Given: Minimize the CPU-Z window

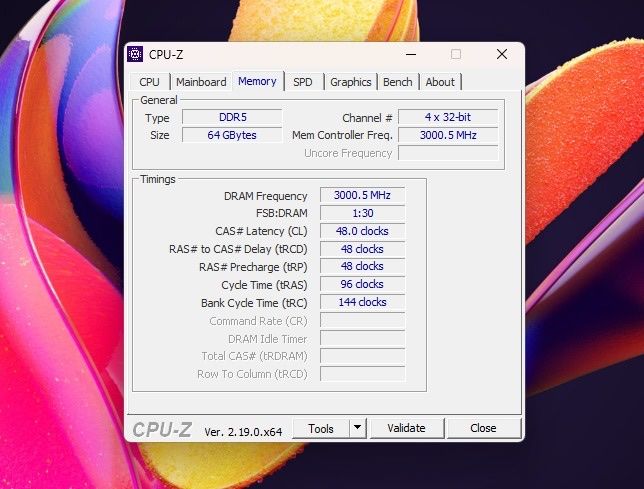Looking at the screenshot, I should pyautogui.click(x=411, y=54).
